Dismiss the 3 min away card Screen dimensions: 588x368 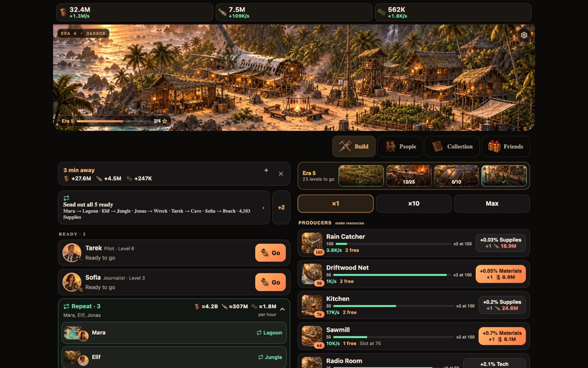tap(281, 174)
